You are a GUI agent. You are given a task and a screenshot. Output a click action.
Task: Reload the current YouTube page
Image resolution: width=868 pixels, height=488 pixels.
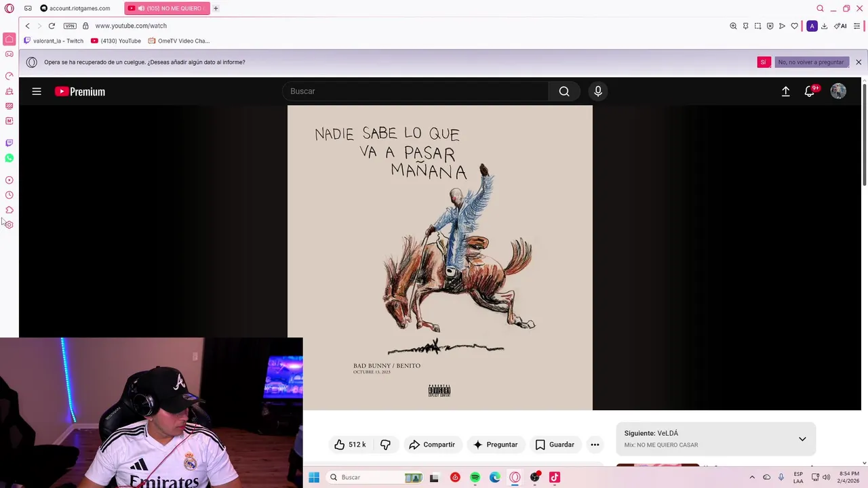(52, 26)
